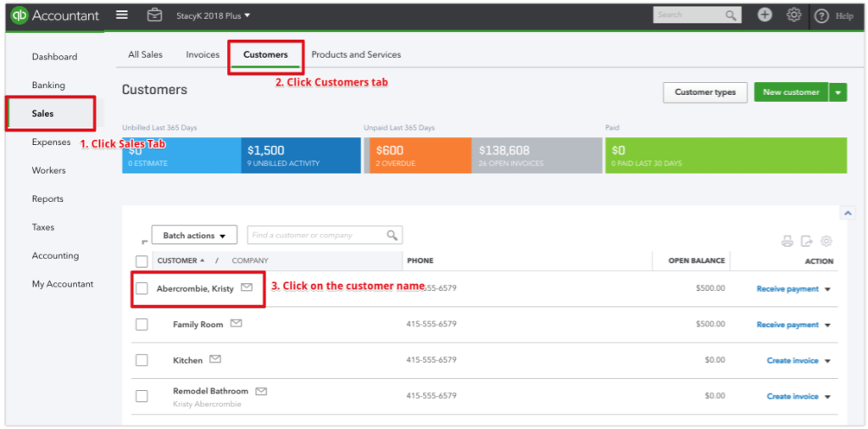This screenshot has width=868, height=429.
Task: Collapse the money bar with chevron
Action: click(848, 213)
